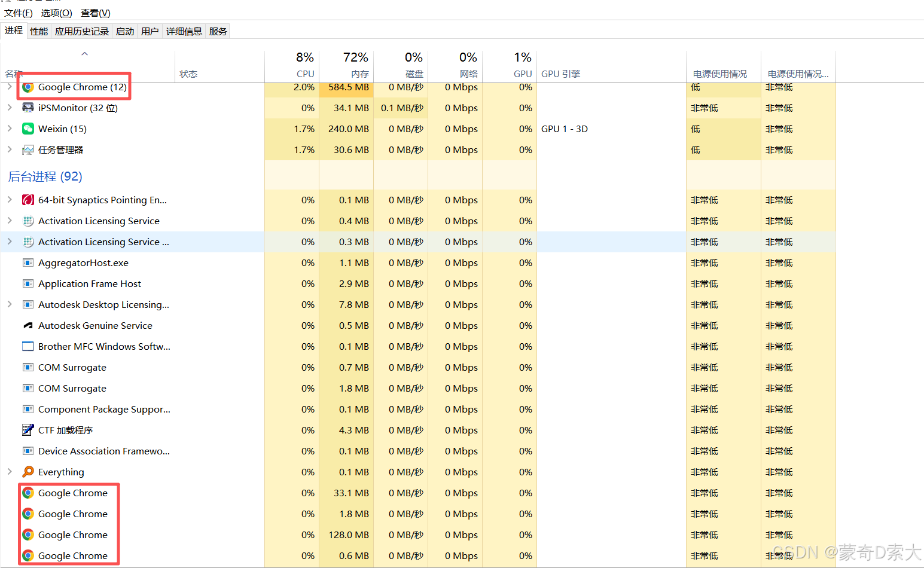The height and width of the screenshot is (568, 924).
Task: Click the AggregatorHost.exe icon
Action: click(28, 262)
